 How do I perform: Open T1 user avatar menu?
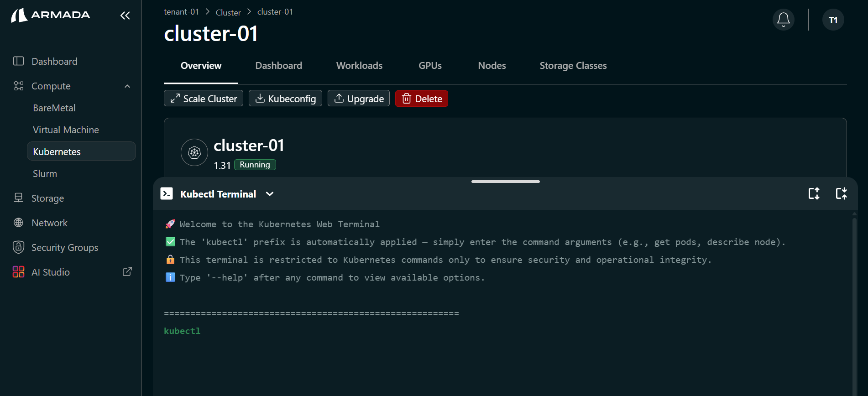click(x=833, y=20)
